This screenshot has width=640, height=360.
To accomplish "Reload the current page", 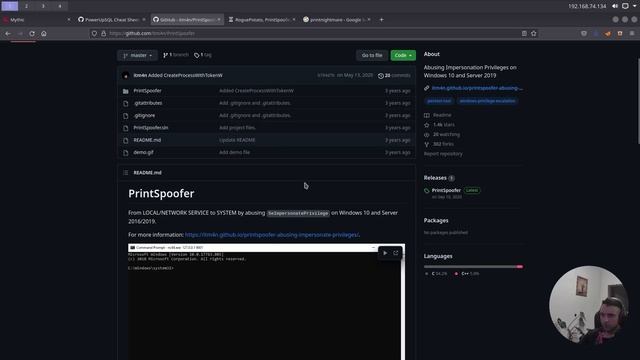I will pos(32,33).
